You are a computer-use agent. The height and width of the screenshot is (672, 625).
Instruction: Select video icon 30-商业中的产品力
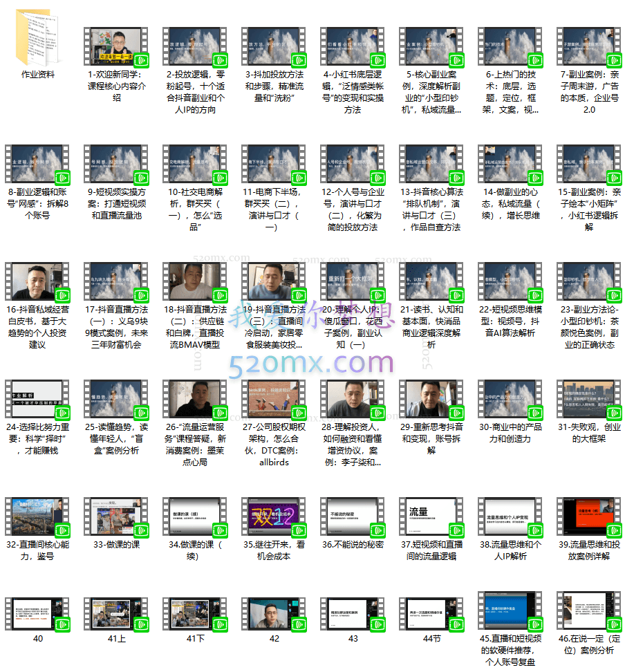click(510, 399)
